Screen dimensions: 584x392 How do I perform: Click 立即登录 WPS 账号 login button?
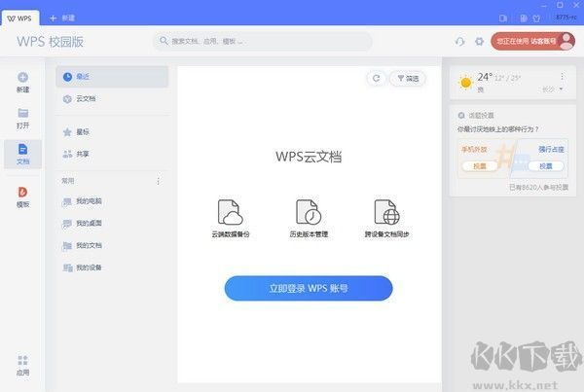pos(309,288)
